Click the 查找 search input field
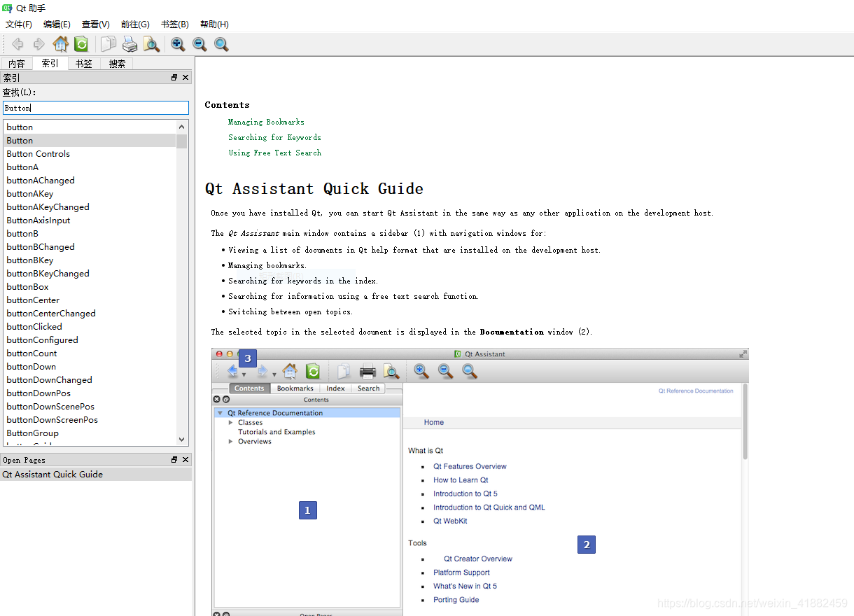Image resolution: width=854 pixels, height=616 pixels. pos(96,108)
